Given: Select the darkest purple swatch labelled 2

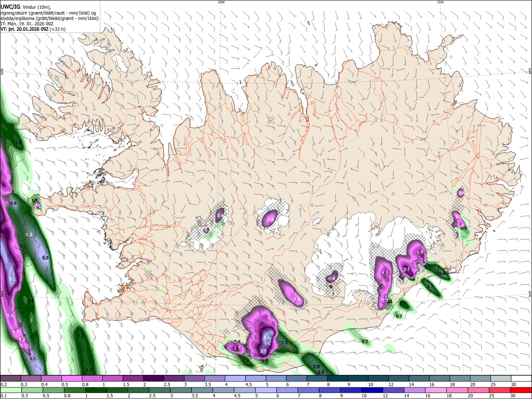Looking at the screenshot, I should point(153,379).
